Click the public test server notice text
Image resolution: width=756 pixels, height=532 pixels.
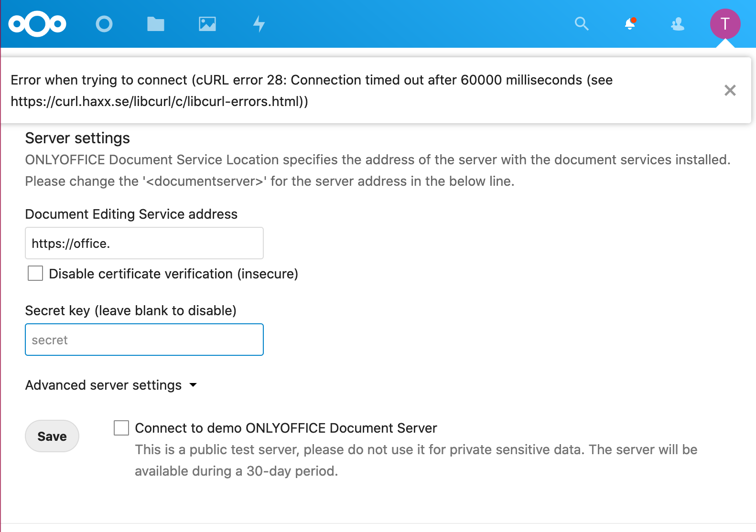[x=416, y=460]
